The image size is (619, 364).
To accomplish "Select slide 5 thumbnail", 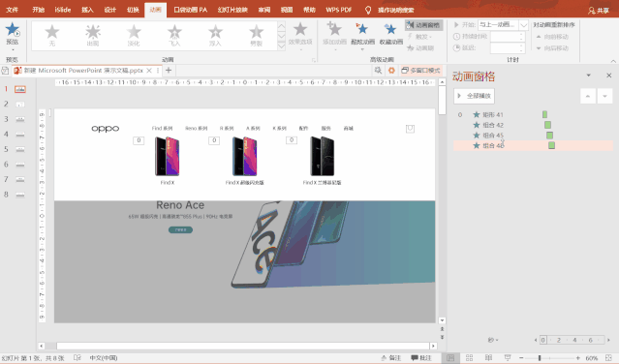I will (20, 149).
